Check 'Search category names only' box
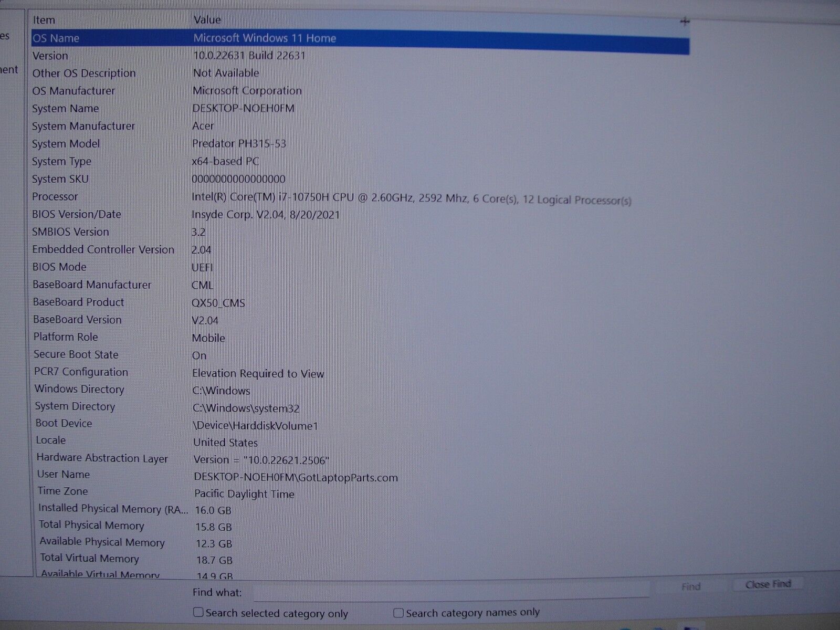This screenshot has height=630, width=840. point(398,613)
